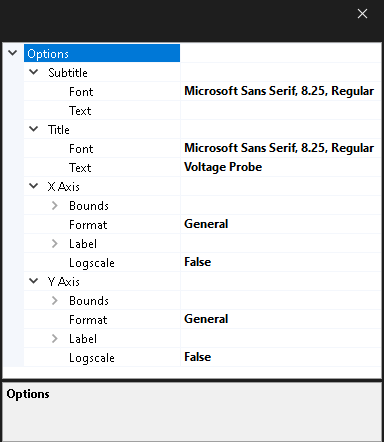Click the Options description heading at bottom
384x442 pixels.
coord(28,394)
